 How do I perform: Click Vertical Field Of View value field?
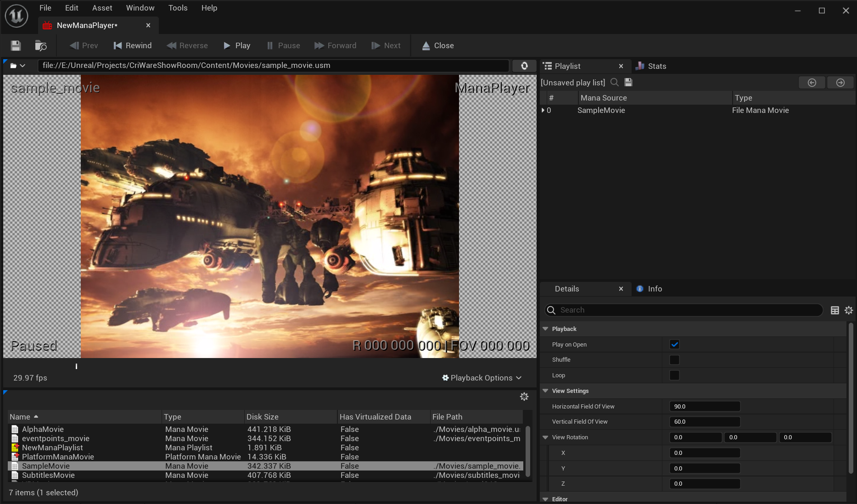click(705, 421)
